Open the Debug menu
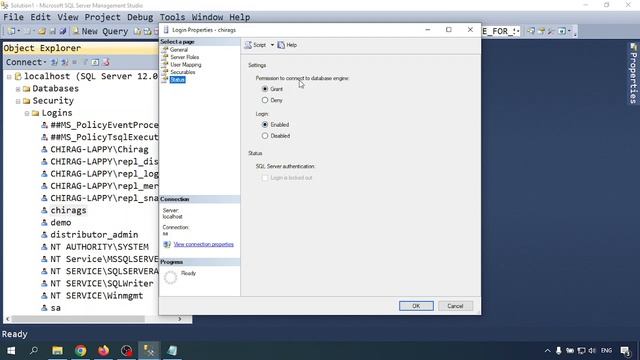 (140, 17)
